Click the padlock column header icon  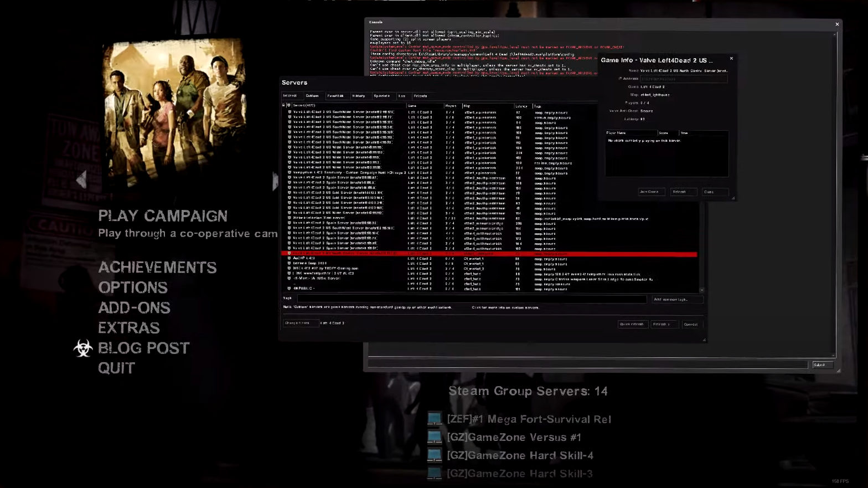point(284,105)
